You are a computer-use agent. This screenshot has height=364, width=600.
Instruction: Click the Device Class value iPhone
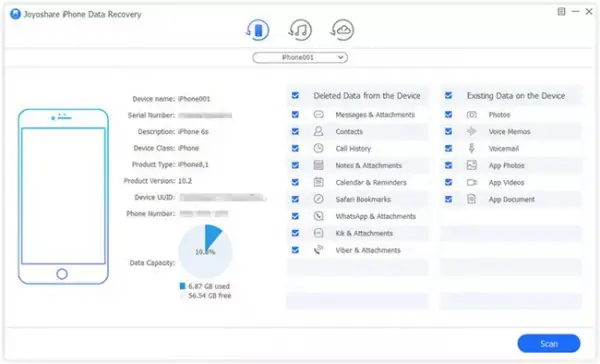[188, 148]
